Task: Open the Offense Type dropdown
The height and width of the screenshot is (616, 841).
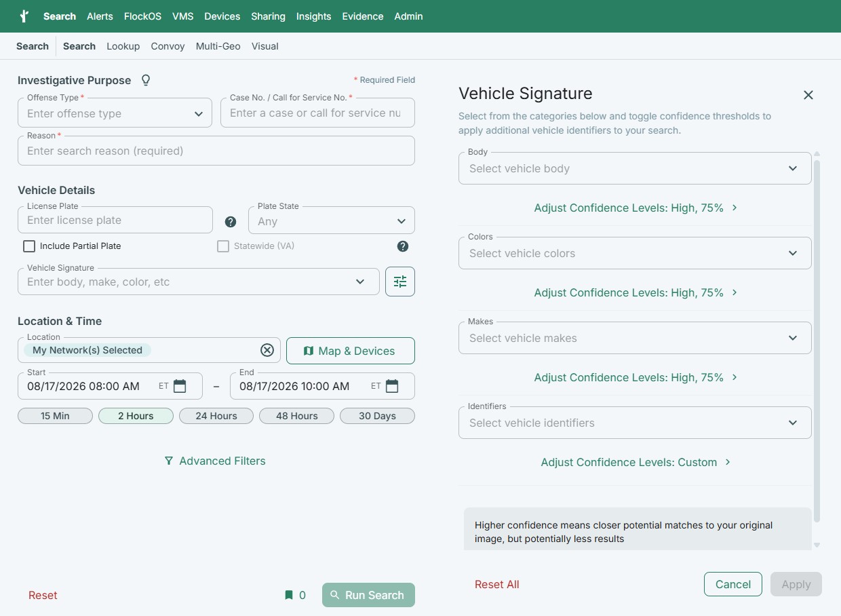Action: pyautogui.click(x=115, y=113)
